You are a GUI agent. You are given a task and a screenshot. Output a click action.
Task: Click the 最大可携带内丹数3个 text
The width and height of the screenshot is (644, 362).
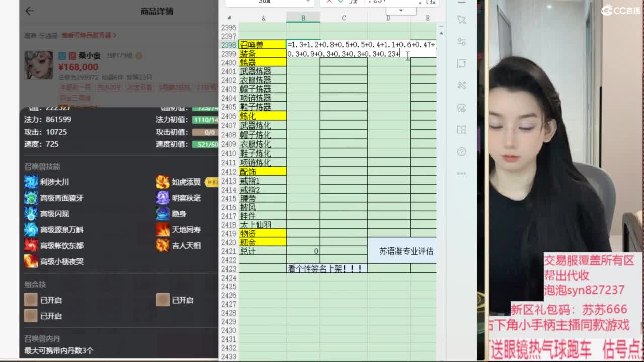pyautogui.click(x=59, y=350)
